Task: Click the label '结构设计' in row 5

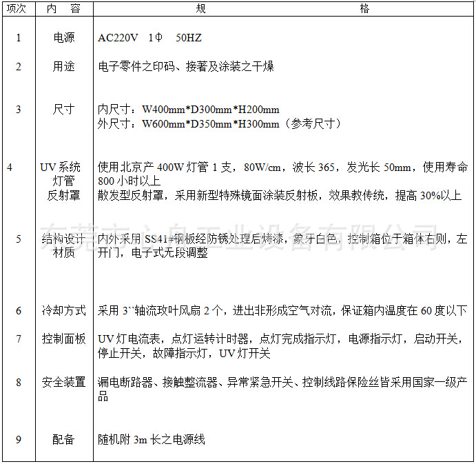Action: coord(64,239)
